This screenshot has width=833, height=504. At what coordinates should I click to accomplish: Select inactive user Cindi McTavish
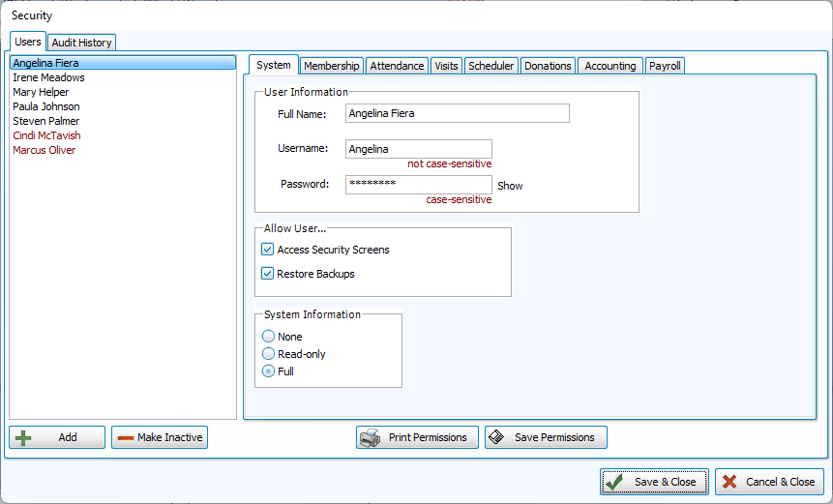[x=46, y=135]
